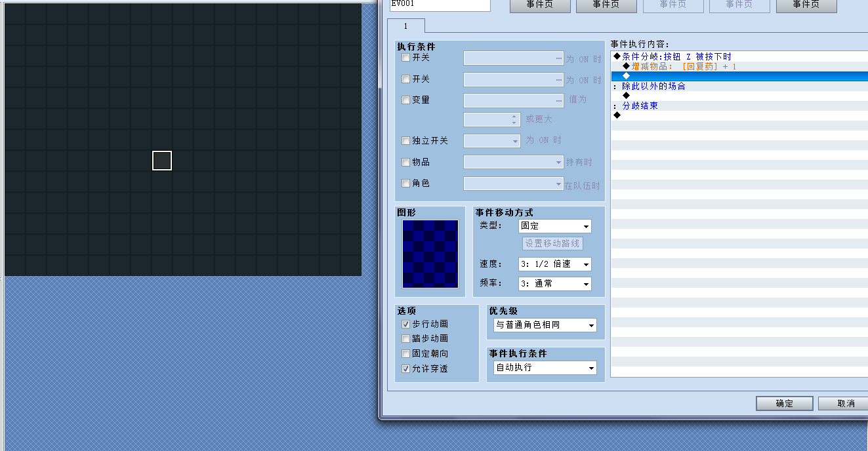
Task: Enable the 角色 condition checkbox
Action: click(x=405, y=184)
